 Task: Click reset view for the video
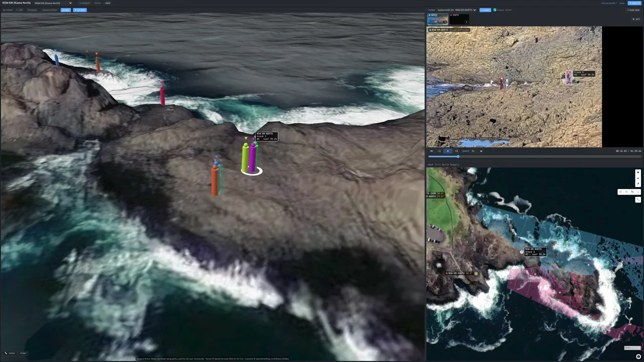[633, 10]
